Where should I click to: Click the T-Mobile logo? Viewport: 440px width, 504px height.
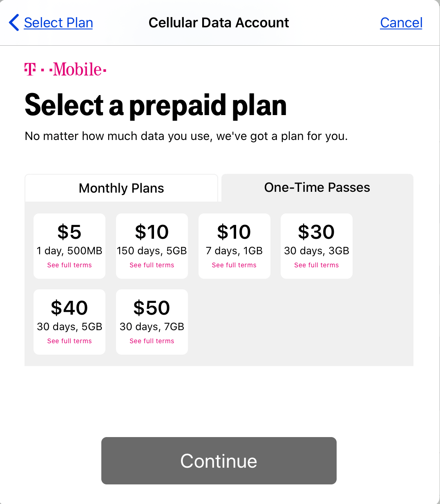coord(65,69)
